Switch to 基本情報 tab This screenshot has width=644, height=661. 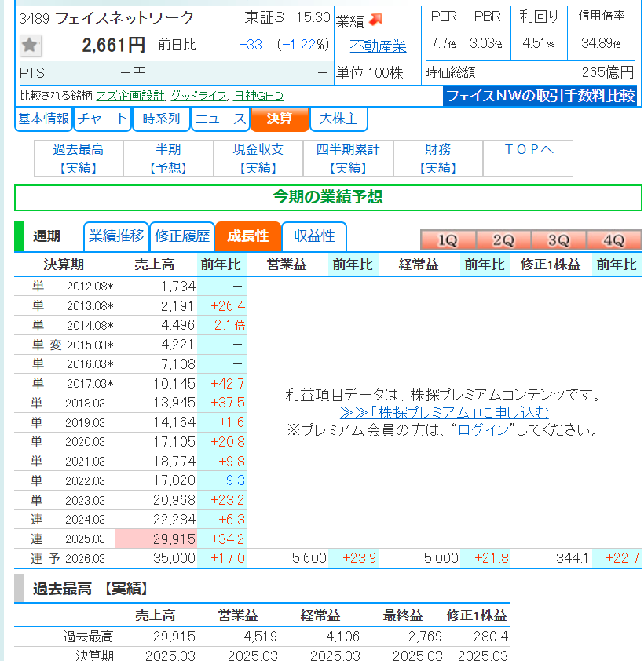(43, 119)
